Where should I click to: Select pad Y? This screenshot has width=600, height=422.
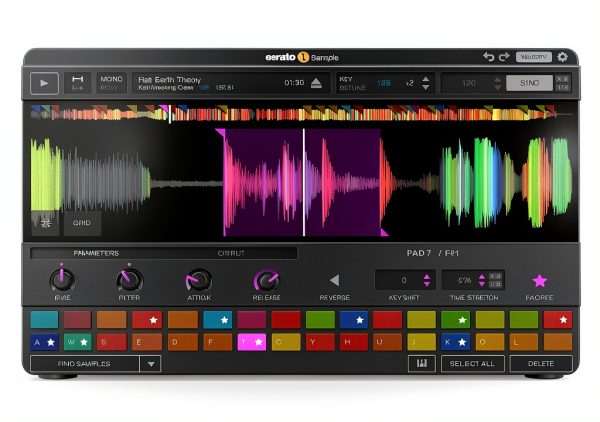[x=320, y=342]
